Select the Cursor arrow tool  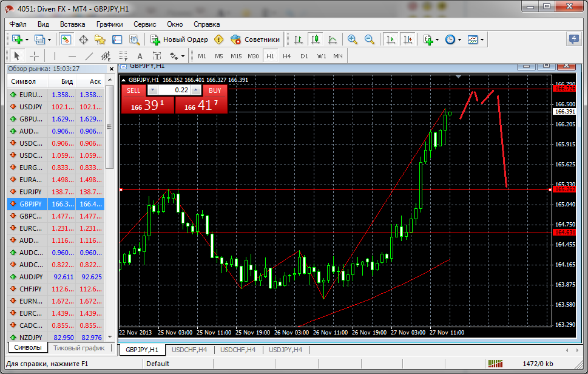[x=16, y=56]
